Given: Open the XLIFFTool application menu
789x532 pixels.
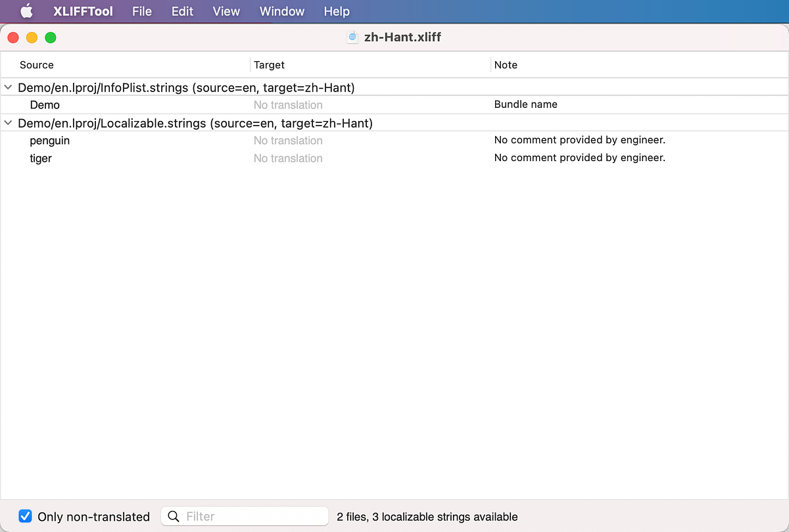Looking at the screenshot, I should [x=83, y=11].
